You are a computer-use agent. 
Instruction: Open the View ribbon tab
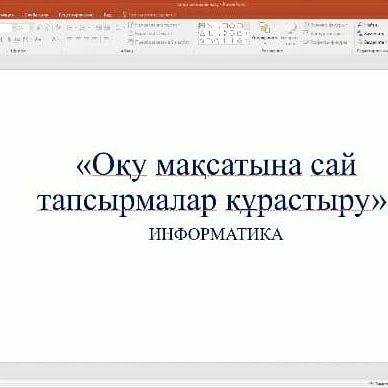click(x=108, y=14)
